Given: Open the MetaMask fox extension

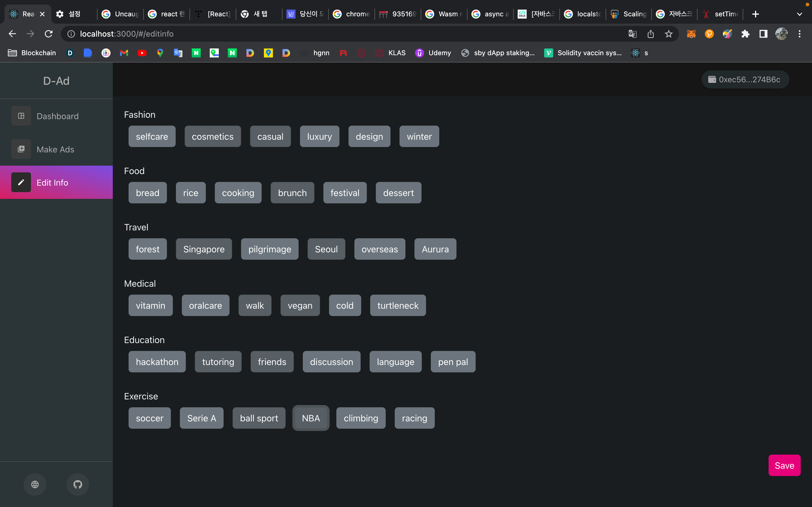Looking at the screenshot, I should pyautogui.click(x=691, y=34).
